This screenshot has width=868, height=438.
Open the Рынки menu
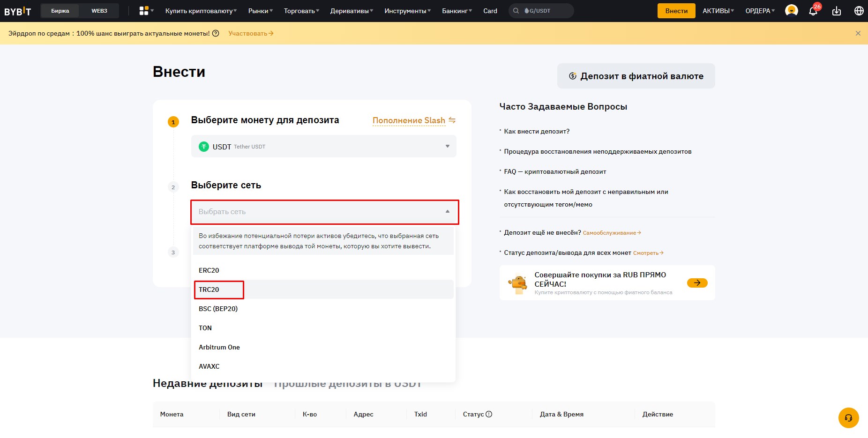point(261,11)
